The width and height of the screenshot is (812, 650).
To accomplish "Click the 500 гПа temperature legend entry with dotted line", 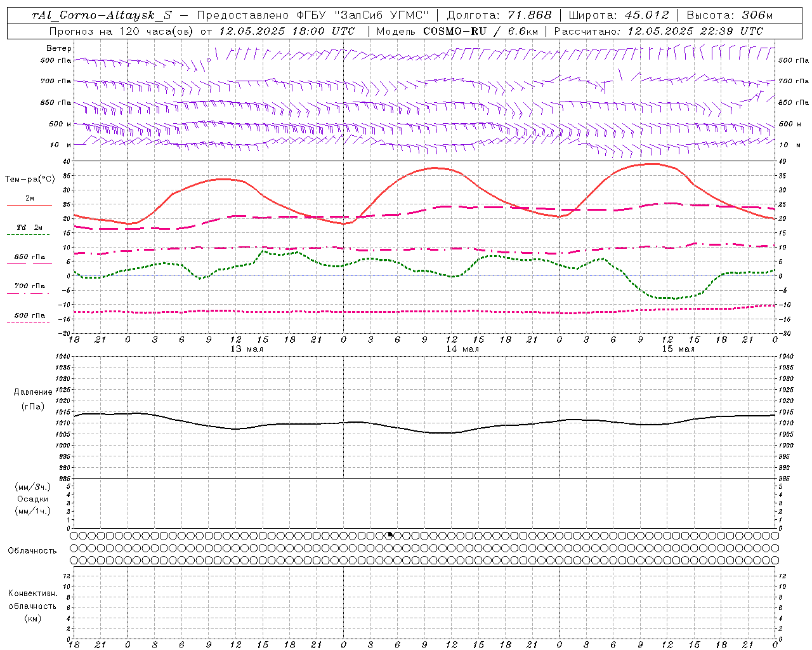I will pos(29,315).
